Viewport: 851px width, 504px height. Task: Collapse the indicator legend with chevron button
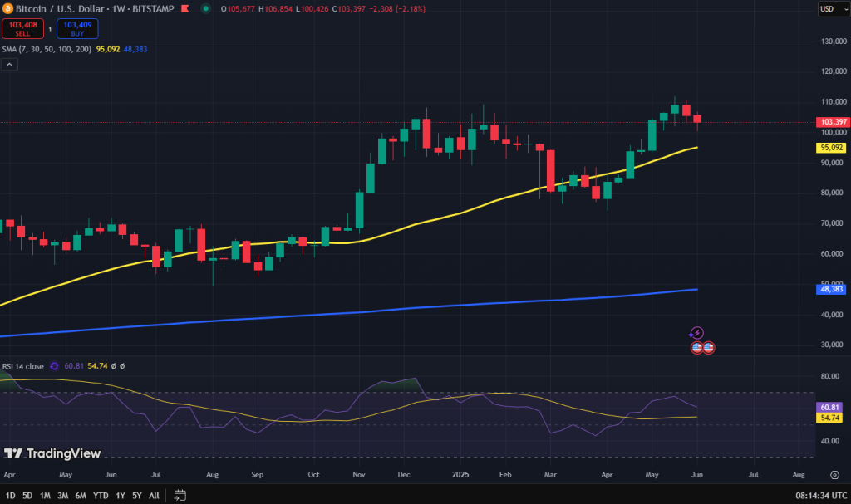pos(9,65)
